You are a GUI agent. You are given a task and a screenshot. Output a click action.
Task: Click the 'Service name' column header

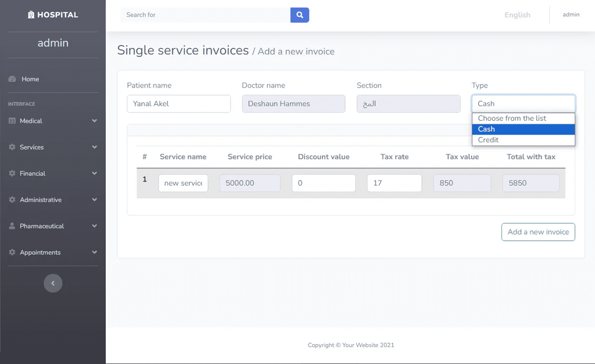[x=183, y=157]
